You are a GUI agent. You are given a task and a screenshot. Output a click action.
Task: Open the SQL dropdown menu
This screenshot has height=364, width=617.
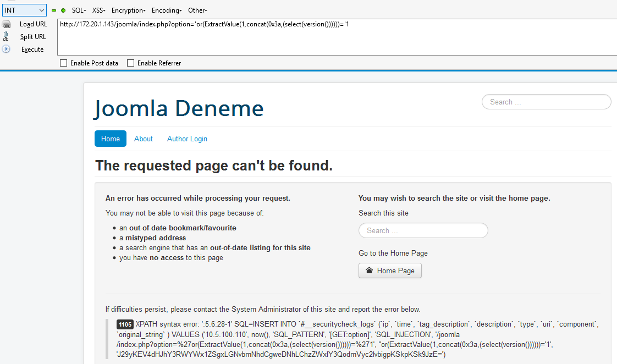coord(79,10)
